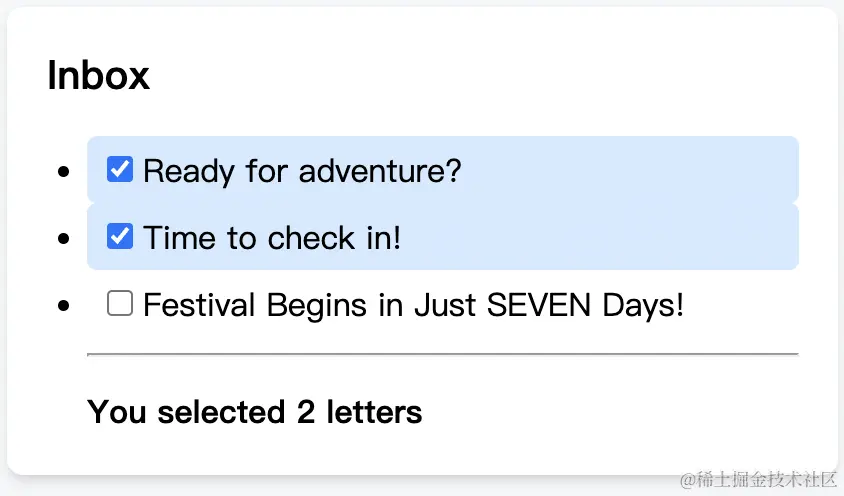Click the bullet beside "Time to check in!"
This screenshot has height=496, width=844.
[65, 239]
